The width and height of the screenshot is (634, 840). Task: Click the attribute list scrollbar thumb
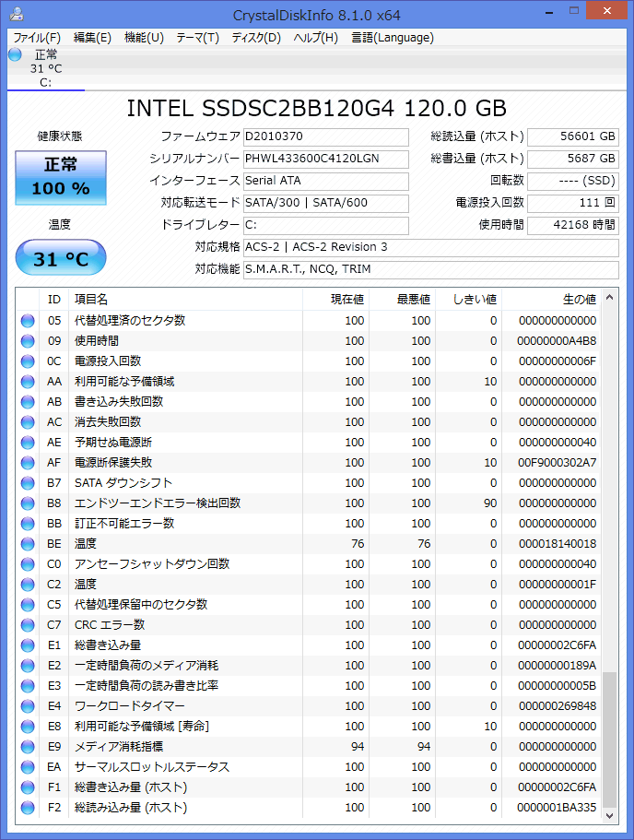[609, 739]
